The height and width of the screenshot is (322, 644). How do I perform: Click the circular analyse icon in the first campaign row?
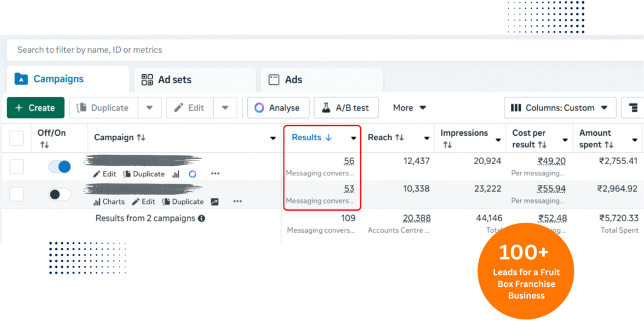(x=193, y=174)
